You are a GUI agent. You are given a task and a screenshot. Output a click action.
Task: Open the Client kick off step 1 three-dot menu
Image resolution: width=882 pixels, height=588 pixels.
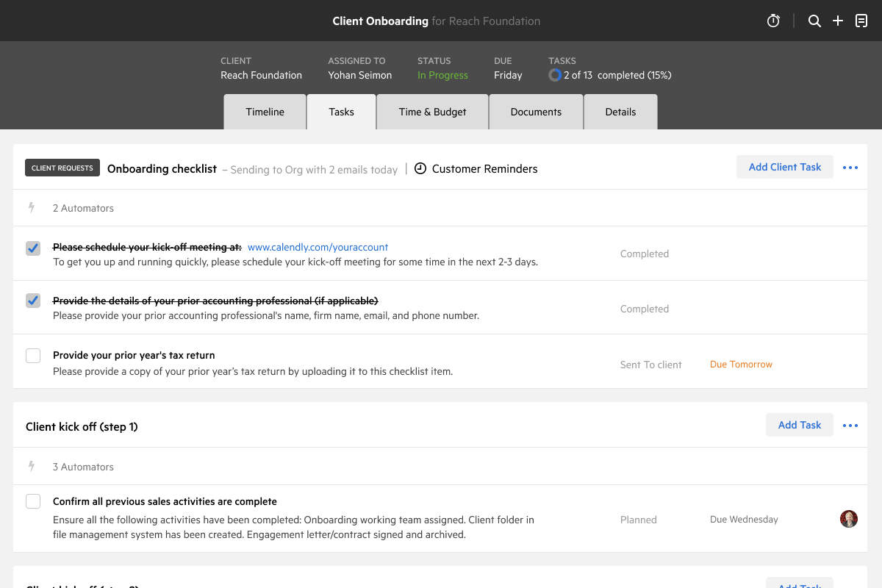tap(850, 426)
